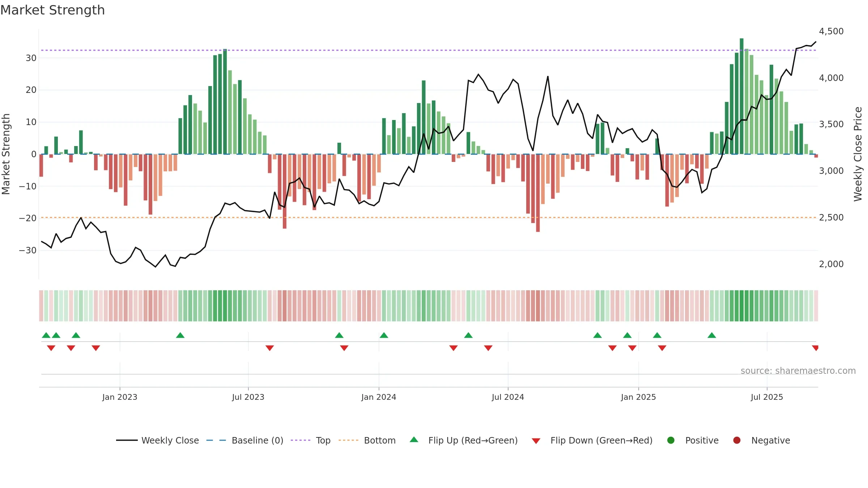The height and width of the screenshot is (488, 868).
Task: Click the 4,500 price tick label
Action: tap(831, 31)
